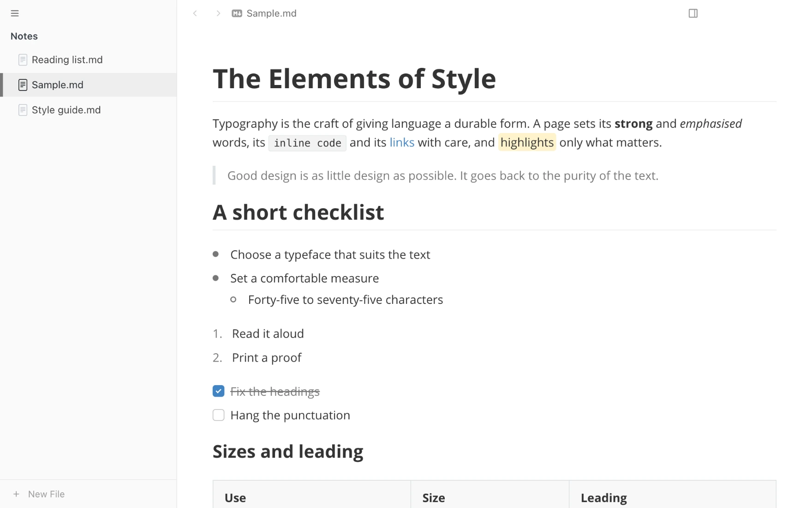The image size is (812, 508).
Task: Click the Good design blockquote text
Action: [443, 175]
